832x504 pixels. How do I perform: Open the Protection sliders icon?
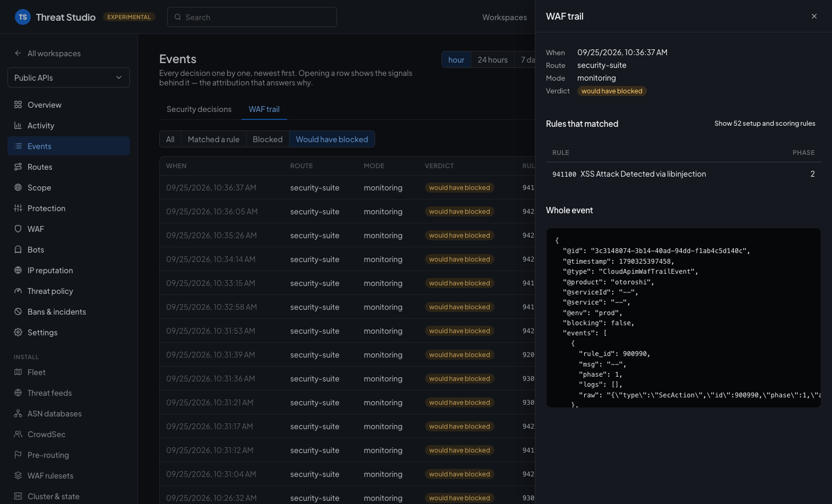(x=18, y=208)
